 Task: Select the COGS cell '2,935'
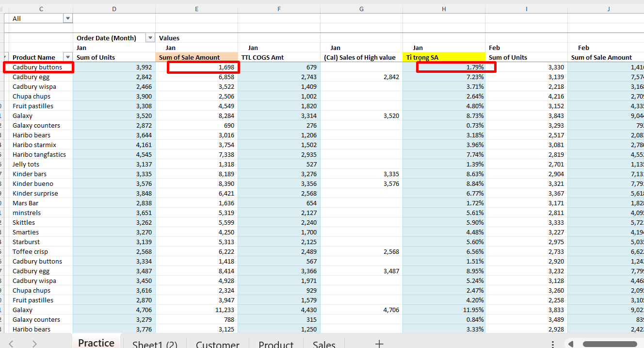[279, 154]
